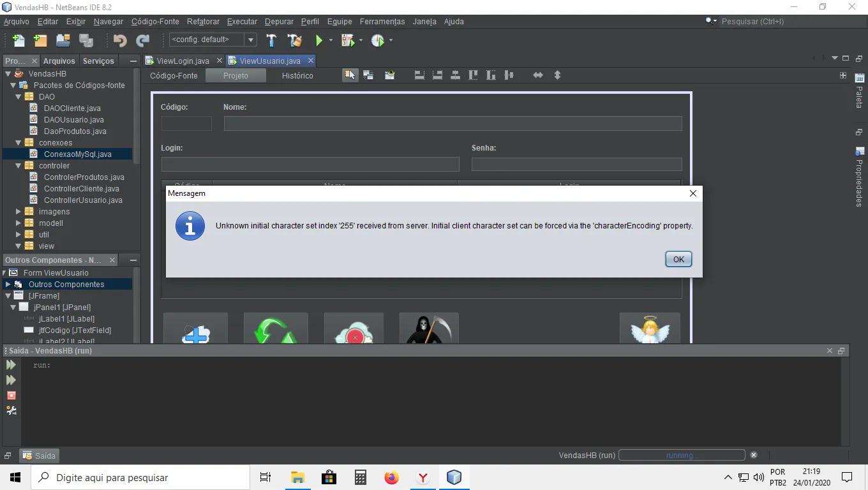Stop the run with the red output button
Image resolution: width=868 pixels, height=490 pixels.
pos(11,396)
